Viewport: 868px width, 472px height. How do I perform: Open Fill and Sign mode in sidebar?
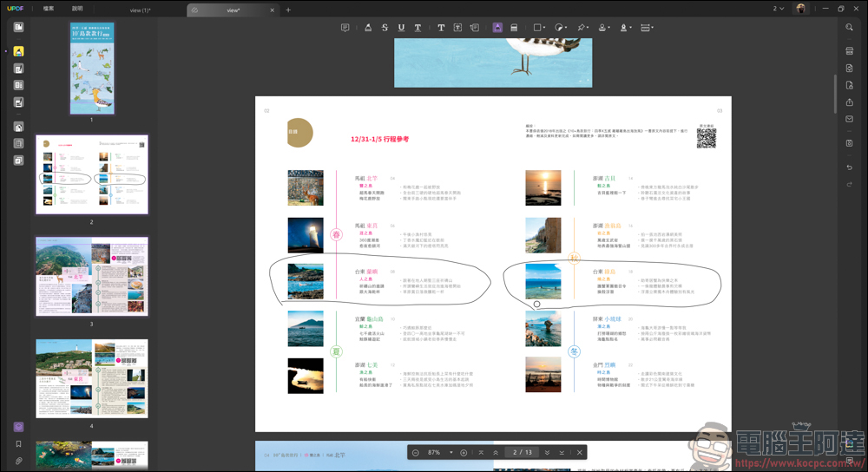pos(18,102)
